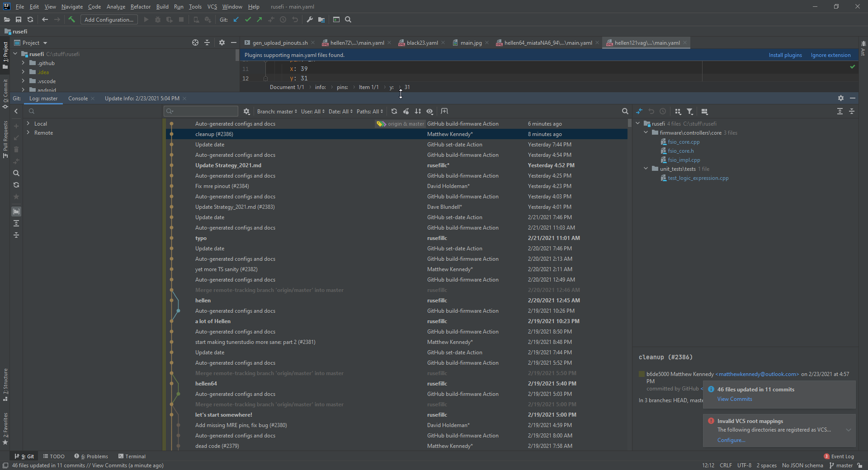Click the Cherry-pick icon in Git log
Image resolution: width=868 pixels, height=470 pixels.
click(406, 111)
